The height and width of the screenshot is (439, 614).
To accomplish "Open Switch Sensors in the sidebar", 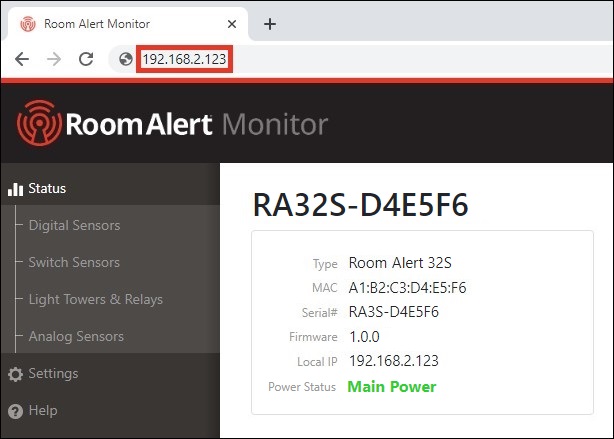I will click(74, 262).
